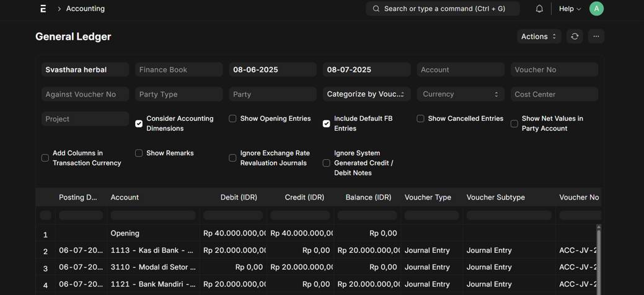Screen dimensions: 644x295
Task: Click the row number 1 cell
Action: coord(46,235)
